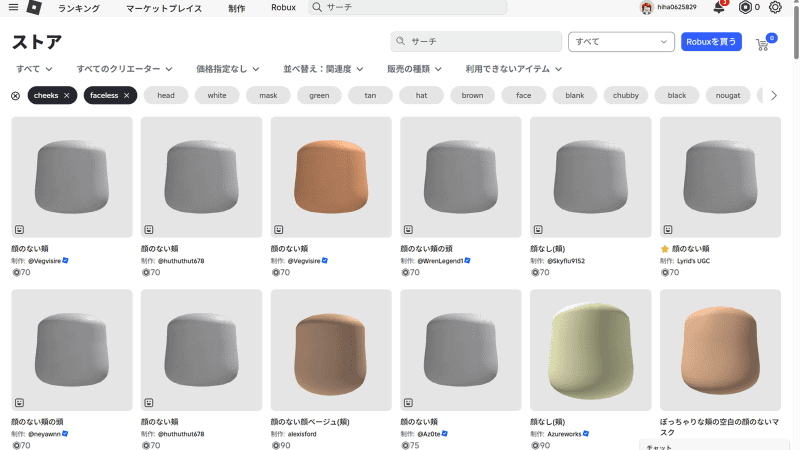Open the pale green head thumbnail by Azureworks

(590, 350)
